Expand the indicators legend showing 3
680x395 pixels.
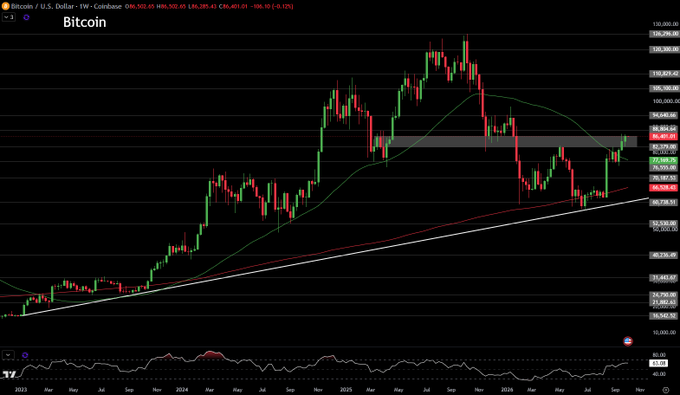[9, 17]
